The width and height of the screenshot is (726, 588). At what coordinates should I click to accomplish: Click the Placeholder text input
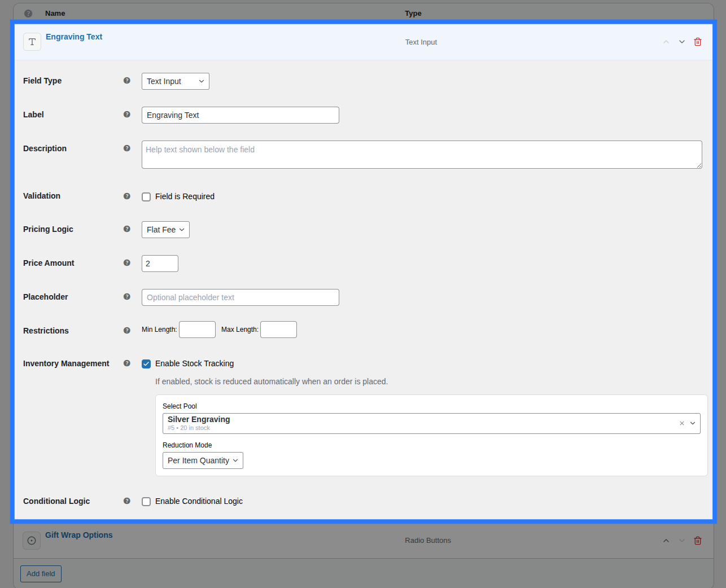click(x=240, y=297)
